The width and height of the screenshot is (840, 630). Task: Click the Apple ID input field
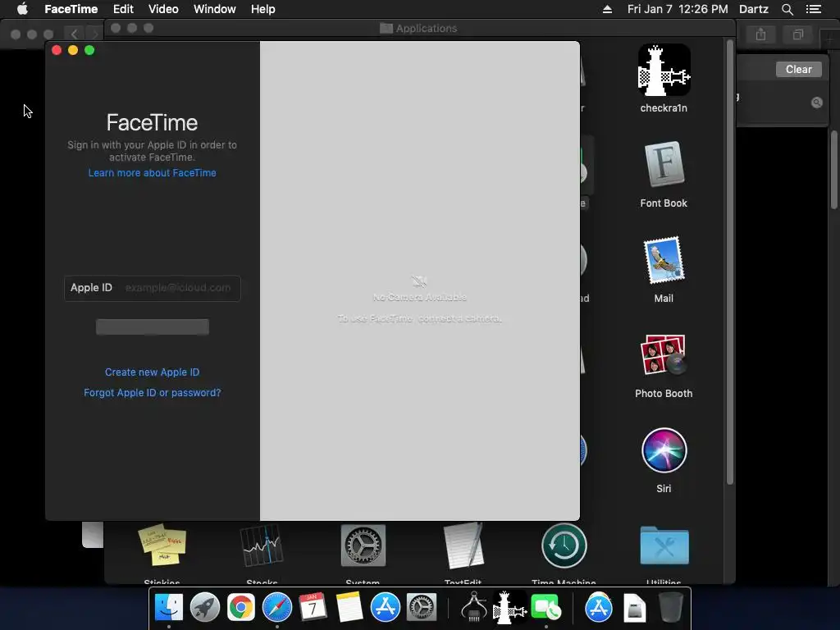[152, 288]
